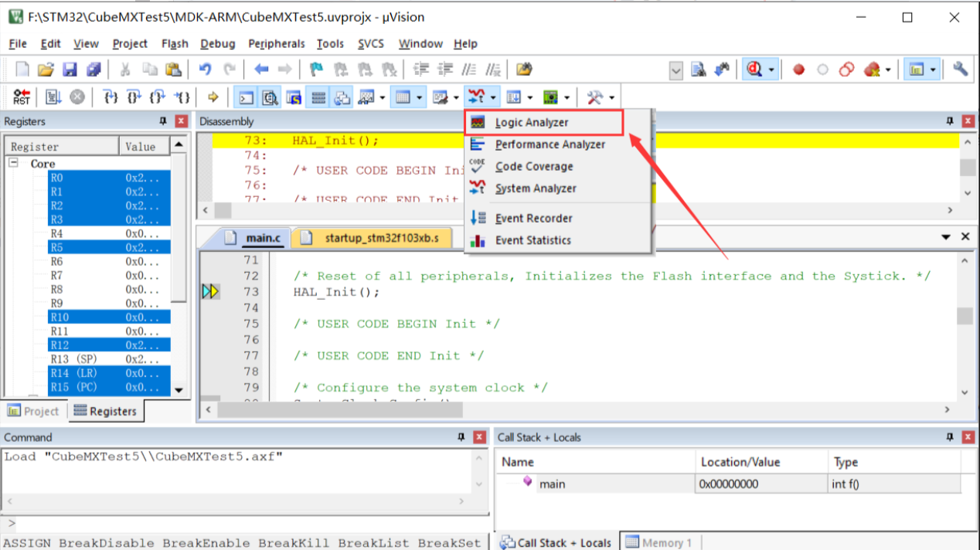980x550 pixels.
Task: Close the Command panel
Action: point(480,437)
